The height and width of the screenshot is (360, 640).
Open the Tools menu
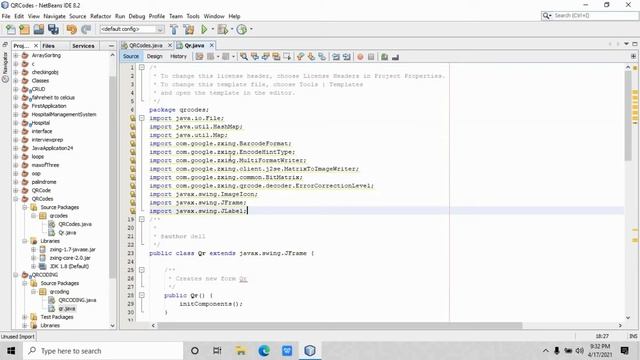[x=193, y=16]
